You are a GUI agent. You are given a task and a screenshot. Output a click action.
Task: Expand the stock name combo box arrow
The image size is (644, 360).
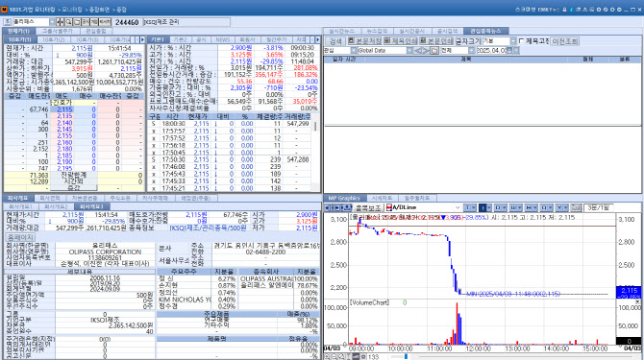click(52, 22)
